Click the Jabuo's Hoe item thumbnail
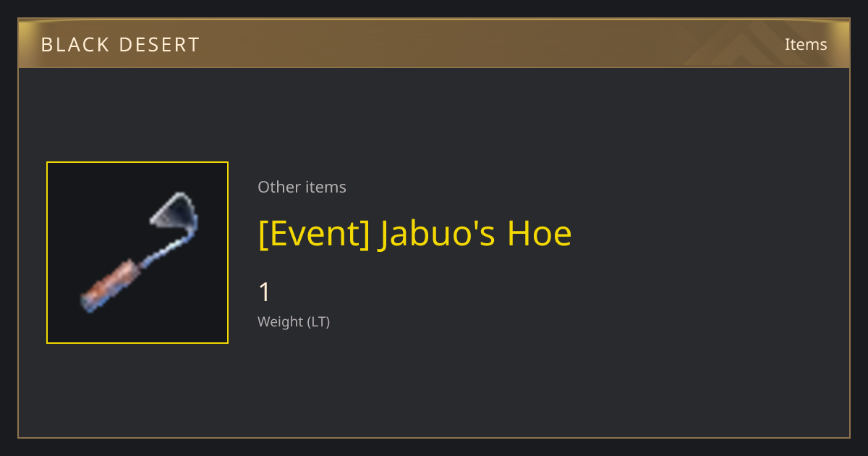Image resolution: width=868 pixels, height=456 pixels. (137, 253)
